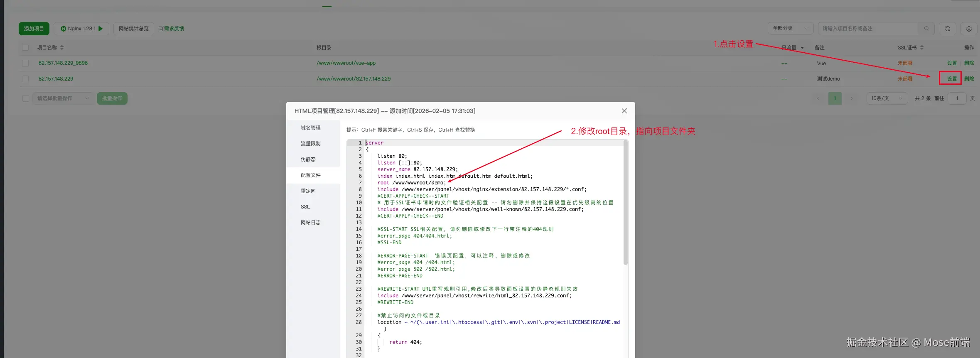Click the search magnifier icon
Viewport: 980px width, 358px height.
[x=926, y=28]
